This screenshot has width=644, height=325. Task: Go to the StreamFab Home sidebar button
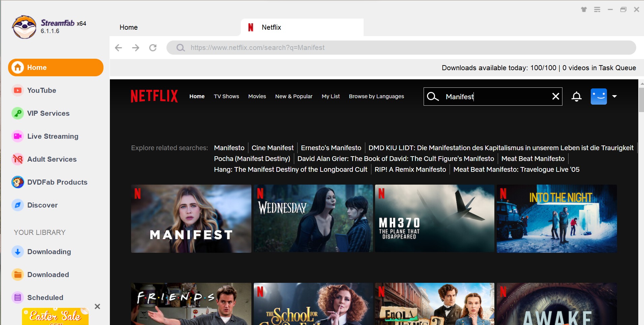[56, 67]
